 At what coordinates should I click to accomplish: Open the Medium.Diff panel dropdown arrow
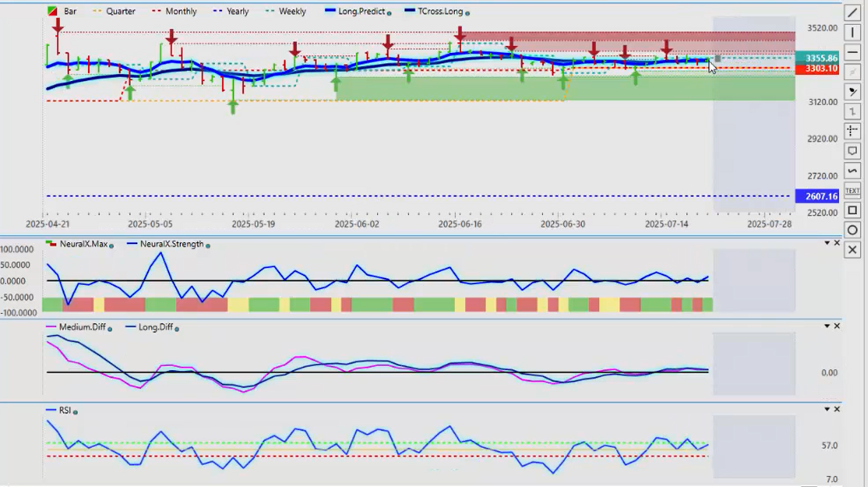point(826,327)
